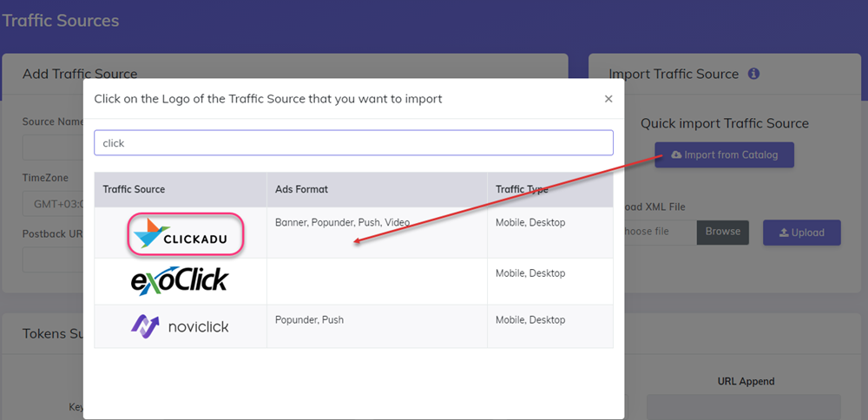Click the Traffic Sources page heading

coord(60,21)
